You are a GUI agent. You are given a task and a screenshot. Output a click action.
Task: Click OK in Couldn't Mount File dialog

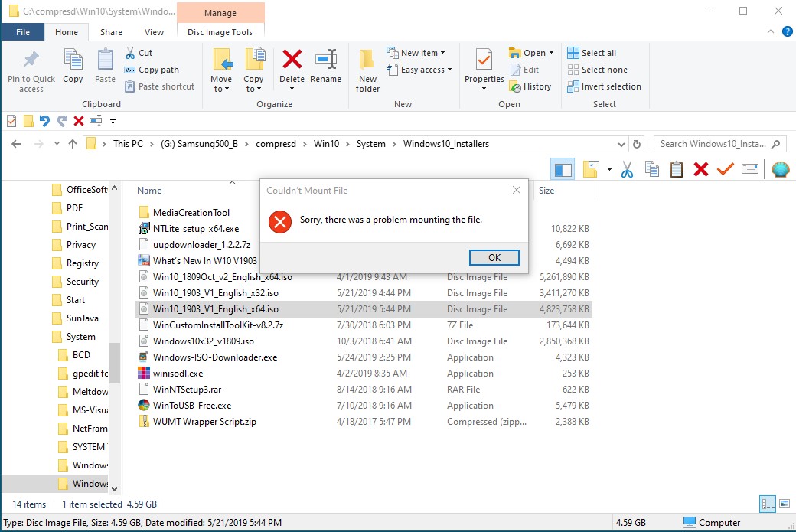494,257
